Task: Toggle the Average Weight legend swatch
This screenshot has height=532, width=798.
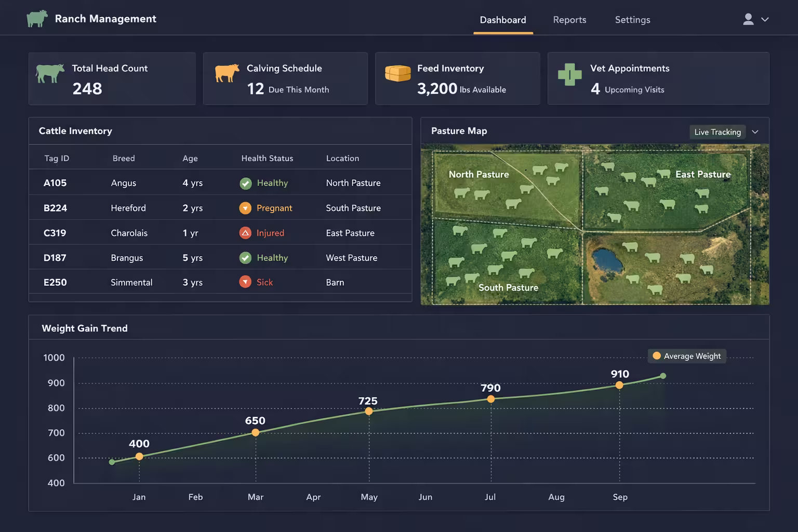Action: pyautogui.click(x=657, y=356)
